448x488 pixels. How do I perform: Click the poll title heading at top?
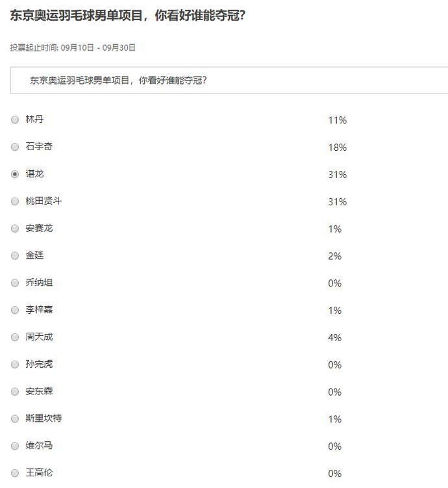(x=127, y=16)
